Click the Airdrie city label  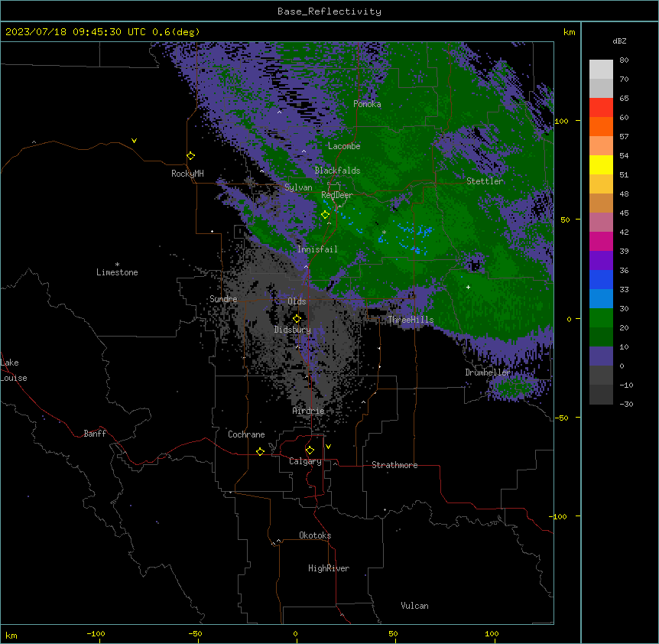[308, 411]
